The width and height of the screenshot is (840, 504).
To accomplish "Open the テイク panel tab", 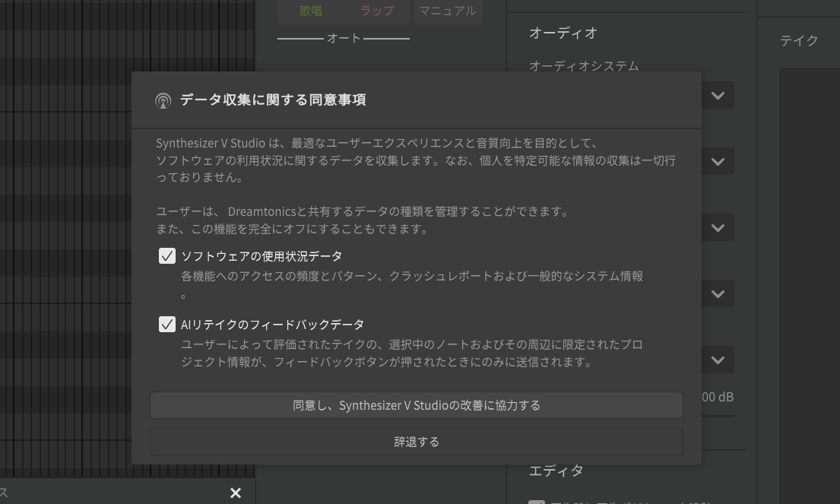I will pos(799,41).
